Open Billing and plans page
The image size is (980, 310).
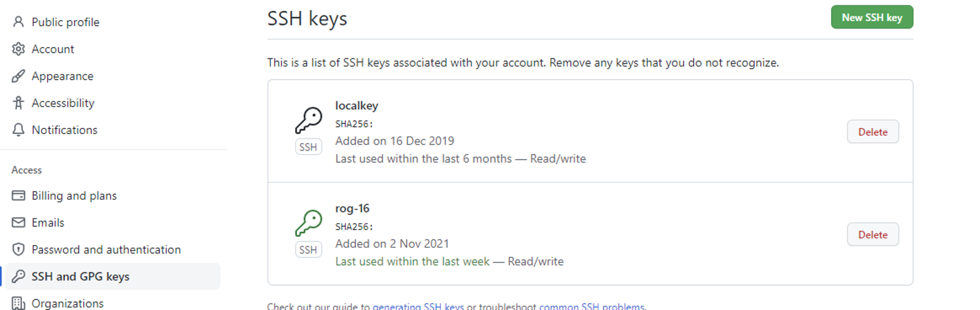tap(74, 196)
